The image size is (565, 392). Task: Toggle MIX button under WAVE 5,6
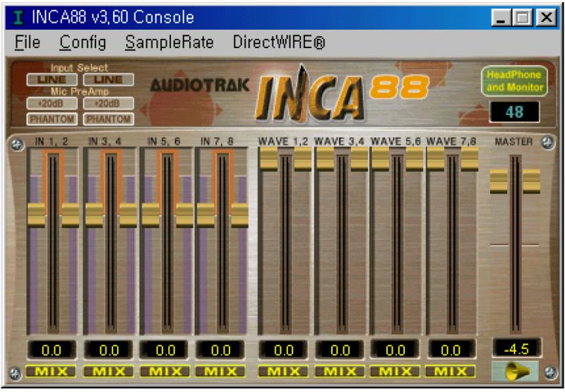pos(395,372)
